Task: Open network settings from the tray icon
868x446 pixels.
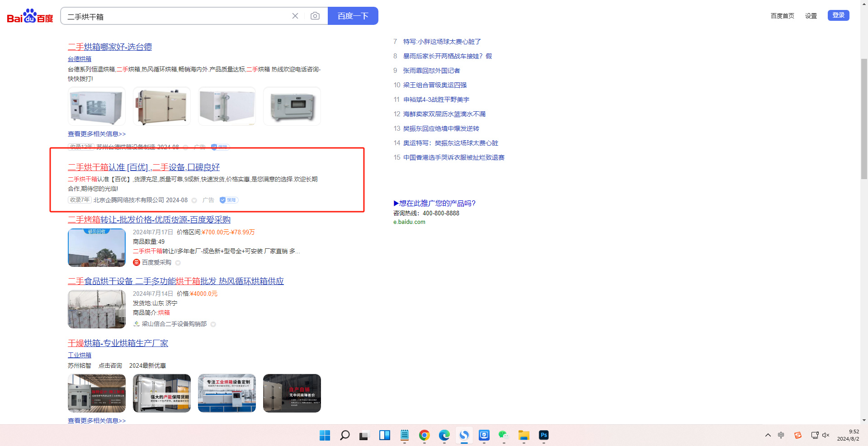Action: (x=815, y=435)
